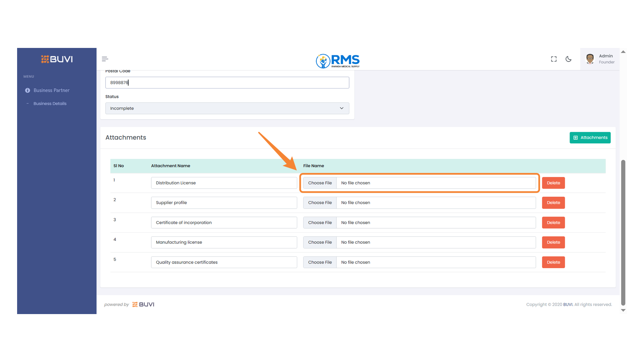Choose a file for Distribution License
Viewport: 644px width, 362px height.
[320, 183]
